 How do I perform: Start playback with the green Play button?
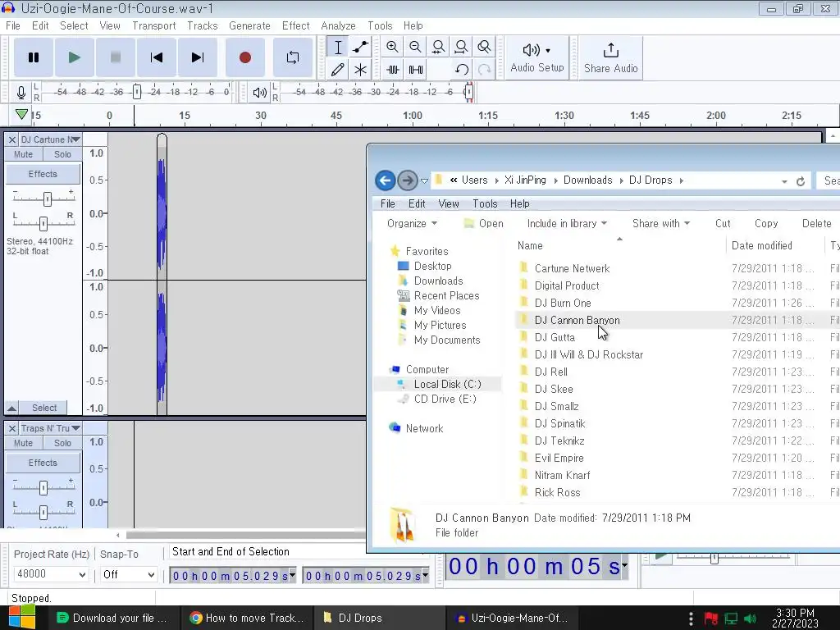coord(75,57)
